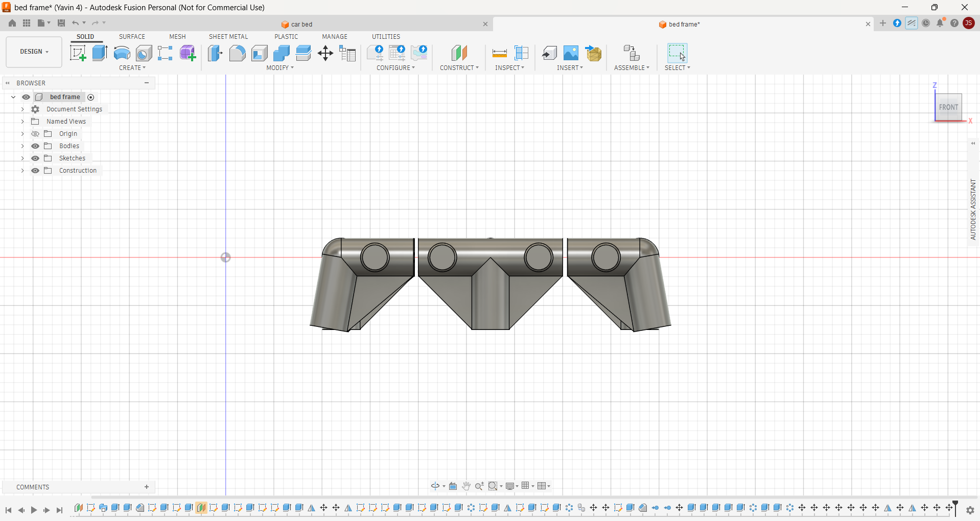980x521 pixels.
Task: Switch to the MESH tab
Action: (x=177, y=37)
